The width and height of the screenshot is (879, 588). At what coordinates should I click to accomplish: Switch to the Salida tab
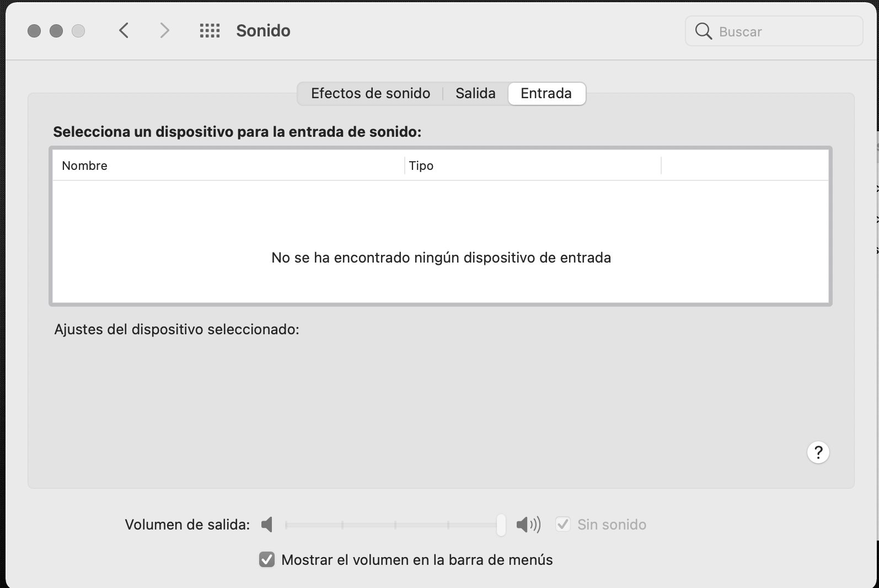click(x=475, y=93)
